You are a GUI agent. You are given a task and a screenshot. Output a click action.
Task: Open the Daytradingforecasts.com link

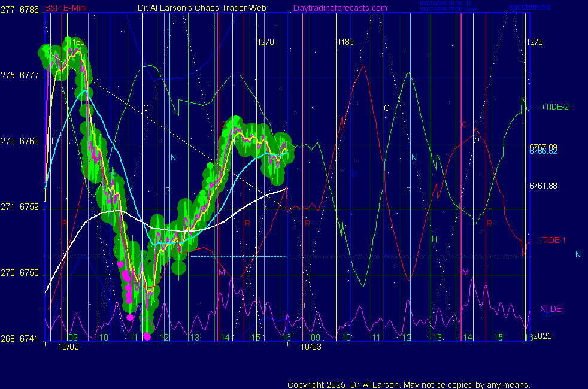(340, 8)
